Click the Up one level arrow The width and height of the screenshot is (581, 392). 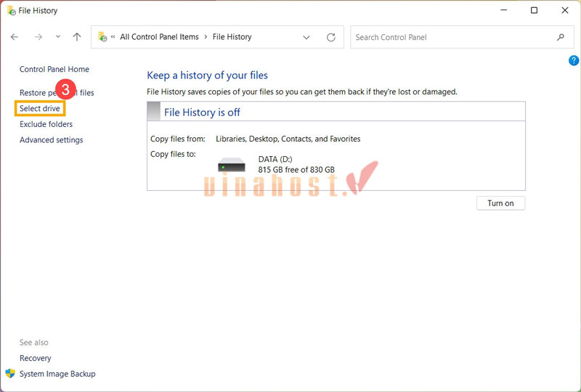77,37
